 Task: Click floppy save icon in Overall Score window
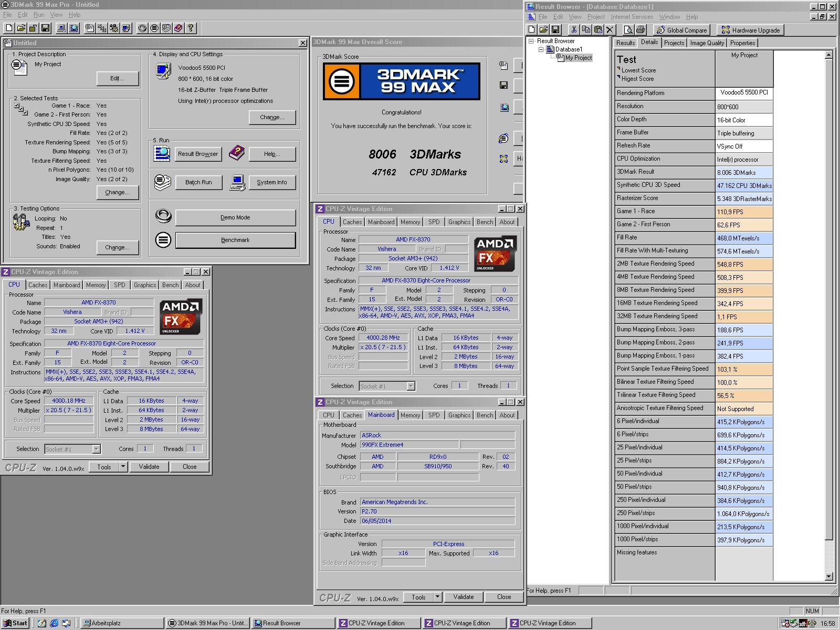coord(503,85)
